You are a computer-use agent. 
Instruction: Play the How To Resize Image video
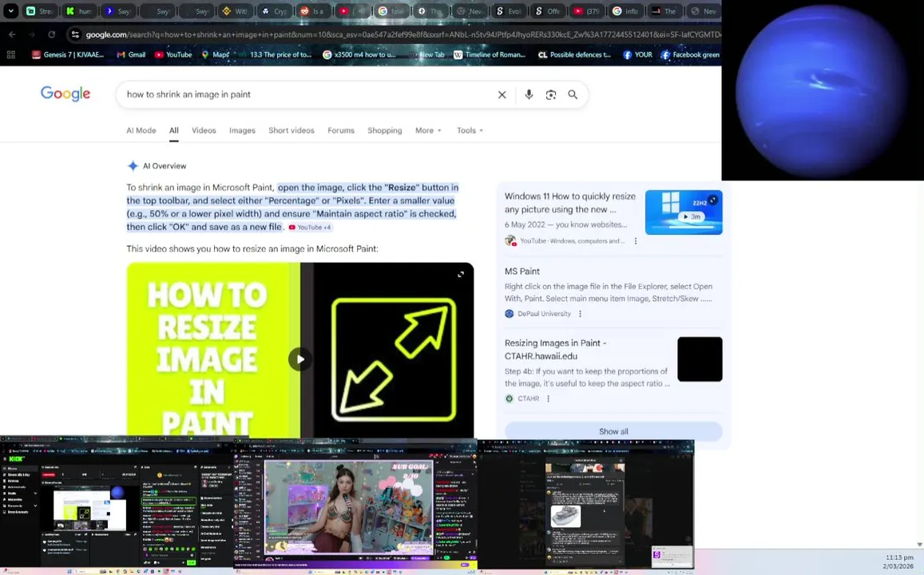[x=300, y=359]
